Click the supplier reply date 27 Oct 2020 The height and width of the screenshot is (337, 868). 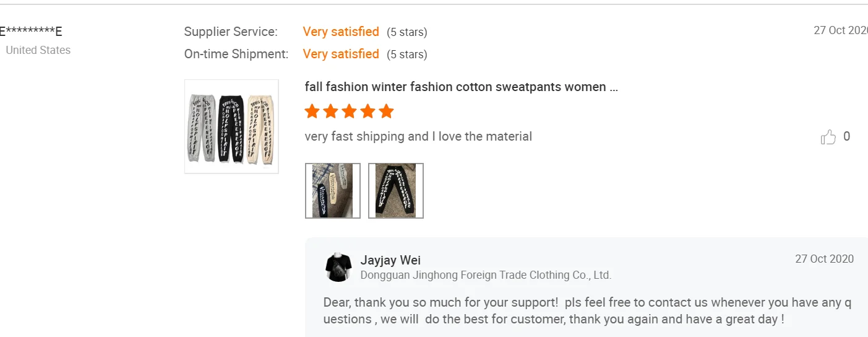pyautogui.click(x=824, y=259)
